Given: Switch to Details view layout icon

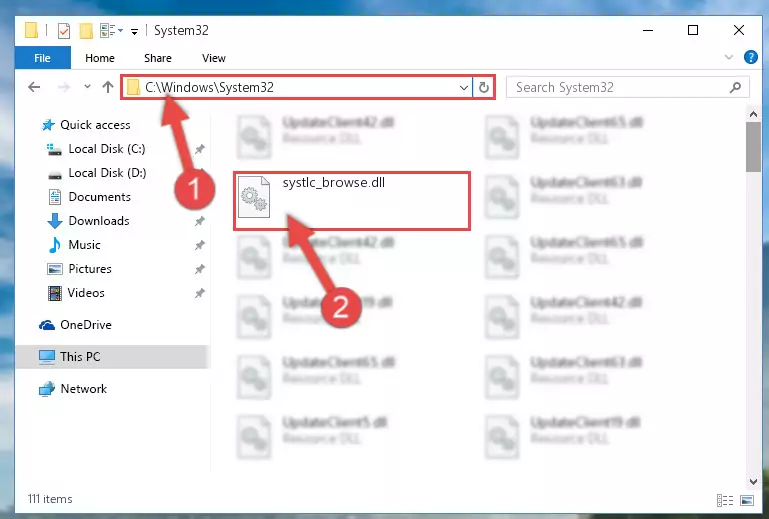Looking at the screenshot, I should pyautogui.click(x=725, y=500).
